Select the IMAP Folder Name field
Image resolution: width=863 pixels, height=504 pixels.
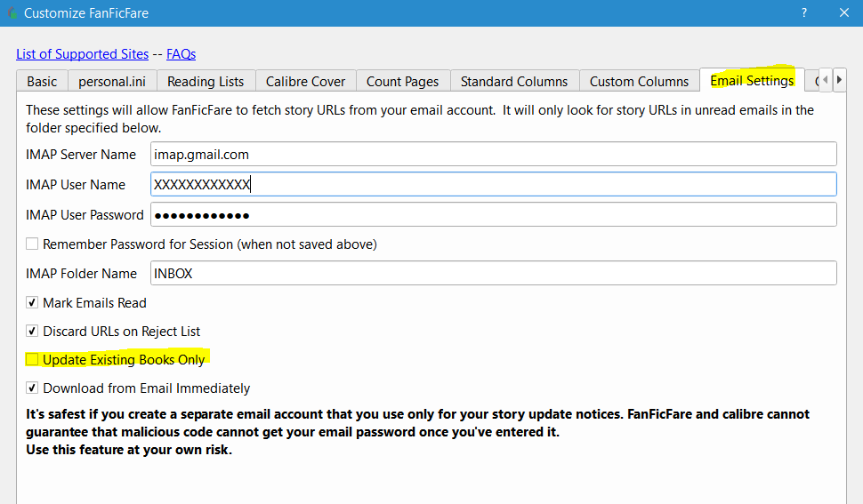(x=494, y=273)
